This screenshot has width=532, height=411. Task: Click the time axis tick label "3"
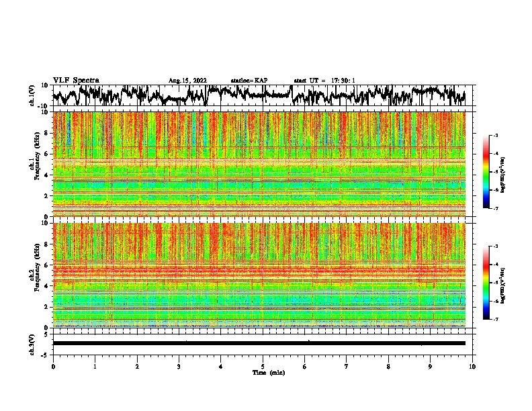coord(179,367)
